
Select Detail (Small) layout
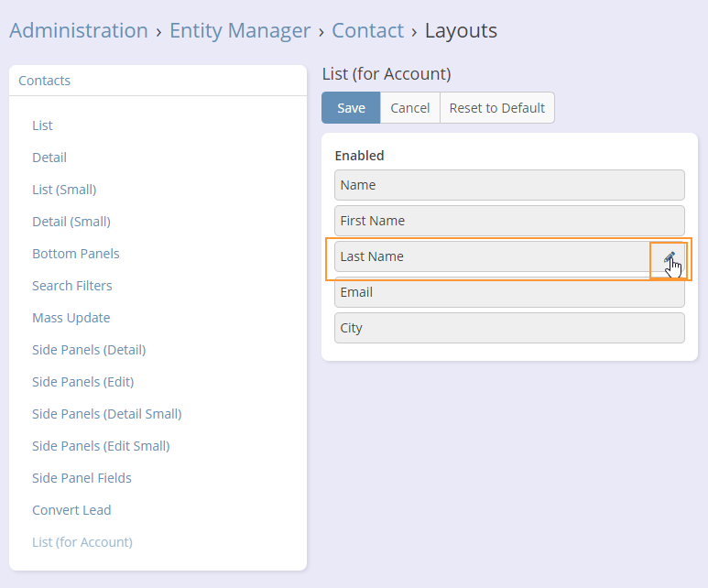coord(71,222)
